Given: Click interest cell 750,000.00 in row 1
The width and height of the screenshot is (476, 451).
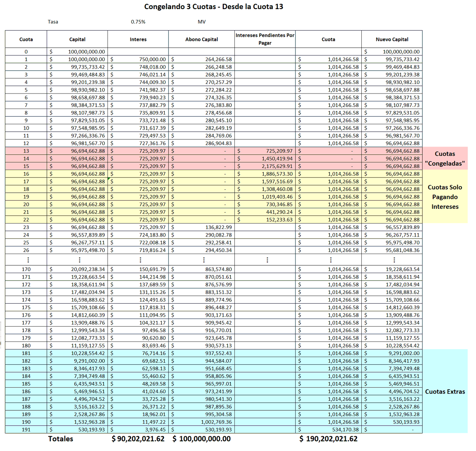Looking at the screenshot, I should click(138, 59).
